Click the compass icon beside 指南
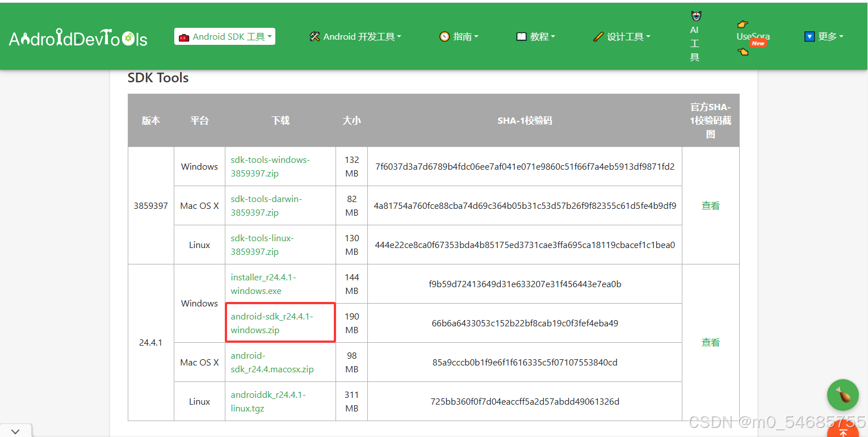This screenshot has height=437, width=868. click(x=445, y=36)
